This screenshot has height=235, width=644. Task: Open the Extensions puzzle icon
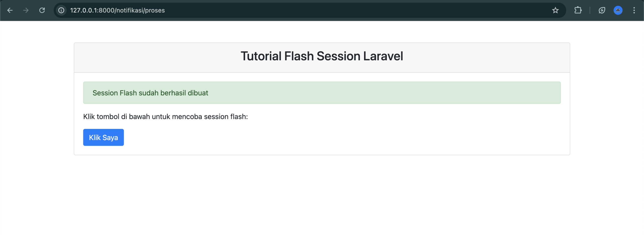(578, 10)
